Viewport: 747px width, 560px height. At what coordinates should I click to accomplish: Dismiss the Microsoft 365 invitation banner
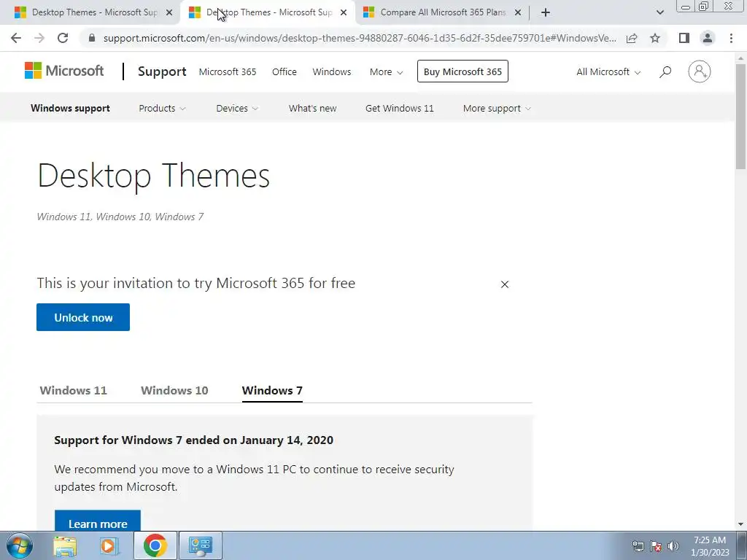(x=505, y=284)
